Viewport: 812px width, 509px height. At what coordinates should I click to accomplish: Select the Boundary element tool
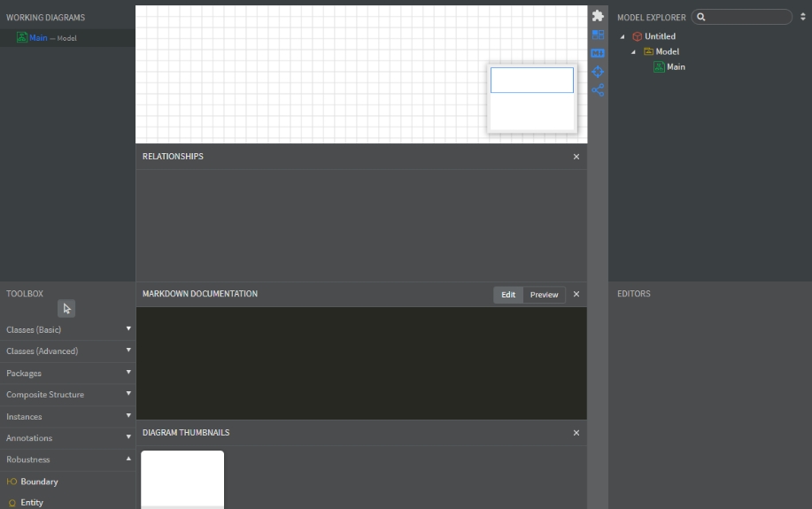(39, 482)
